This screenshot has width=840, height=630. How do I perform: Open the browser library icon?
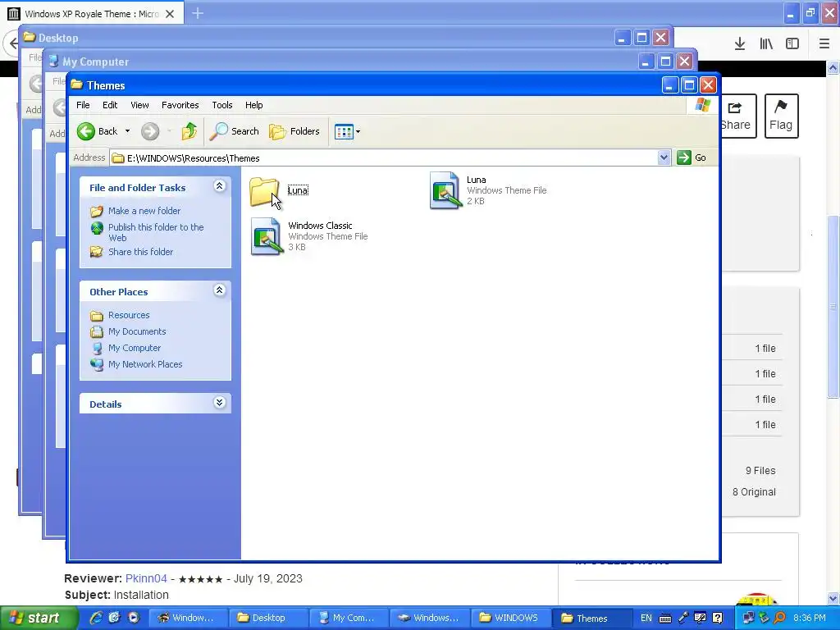click(x=766, y=43)
